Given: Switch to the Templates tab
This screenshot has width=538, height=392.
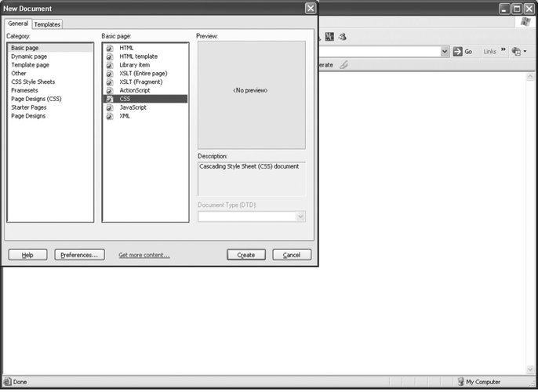Looking at the screenshot, I should (47, 24).
